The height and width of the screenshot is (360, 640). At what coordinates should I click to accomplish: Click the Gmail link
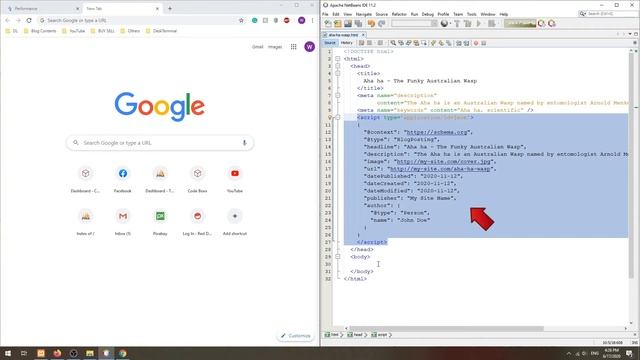tap(258, 47)
